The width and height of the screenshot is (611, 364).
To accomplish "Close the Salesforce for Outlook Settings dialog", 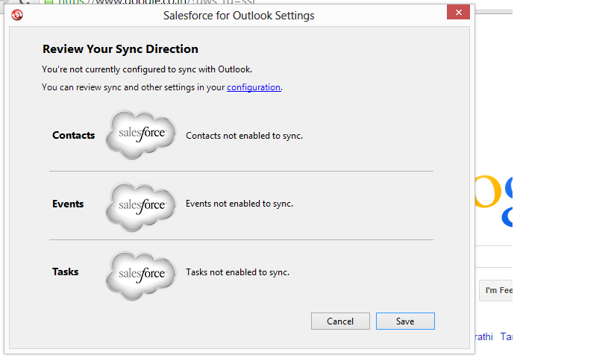I will click(457, 14).
